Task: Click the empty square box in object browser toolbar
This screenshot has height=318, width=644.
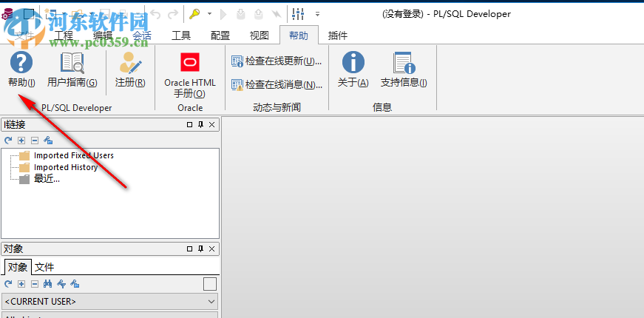Action: 210,284
